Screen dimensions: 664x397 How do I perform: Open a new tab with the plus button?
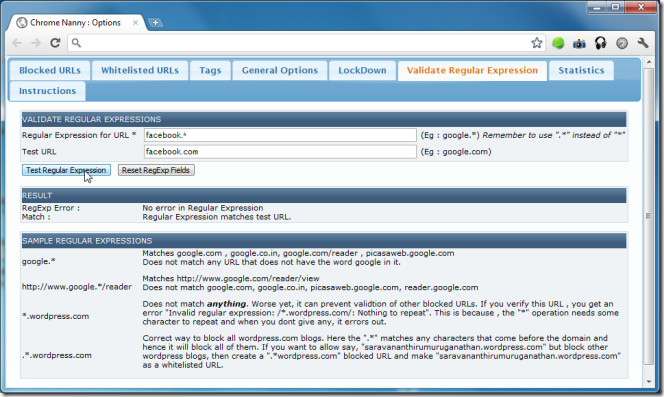pos(155,22)
